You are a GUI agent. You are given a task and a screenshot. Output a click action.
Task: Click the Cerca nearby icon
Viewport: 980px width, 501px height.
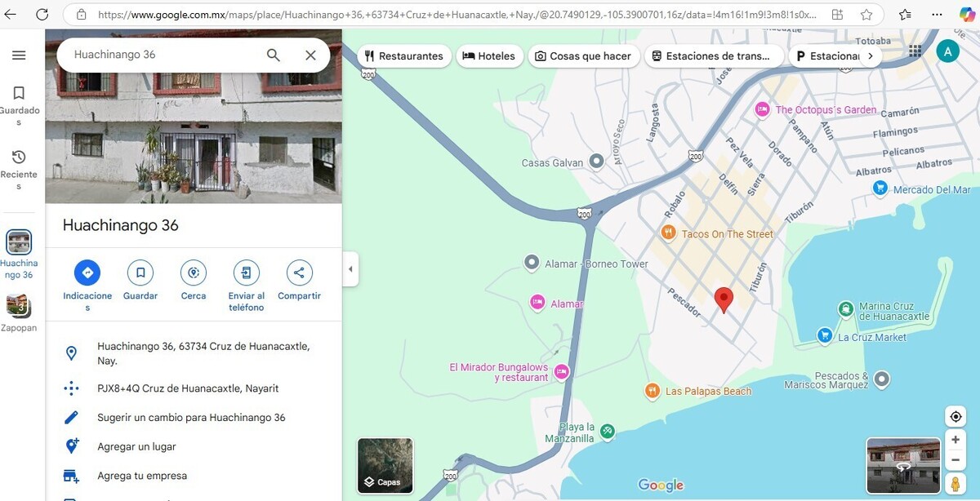click(194, 273)
